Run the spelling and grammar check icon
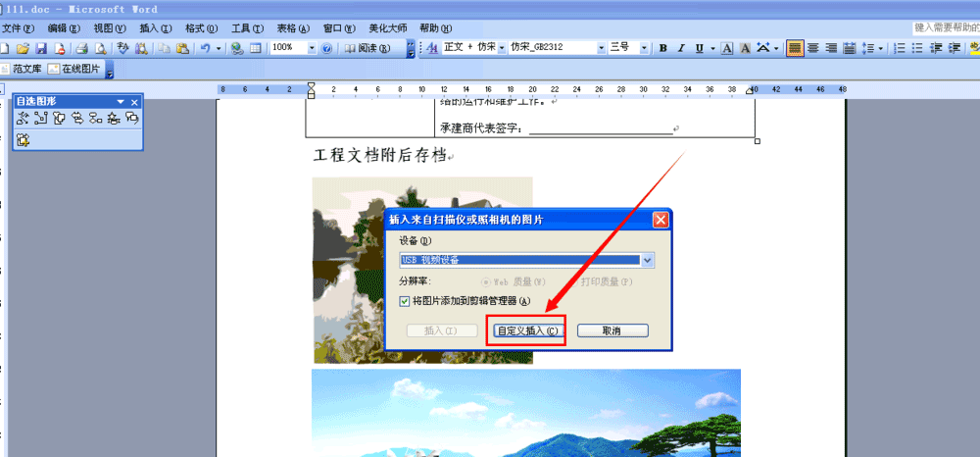 123,48
